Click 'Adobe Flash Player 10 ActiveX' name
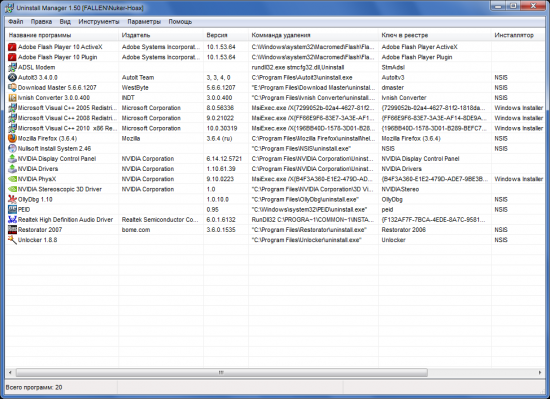 [60, 47]
